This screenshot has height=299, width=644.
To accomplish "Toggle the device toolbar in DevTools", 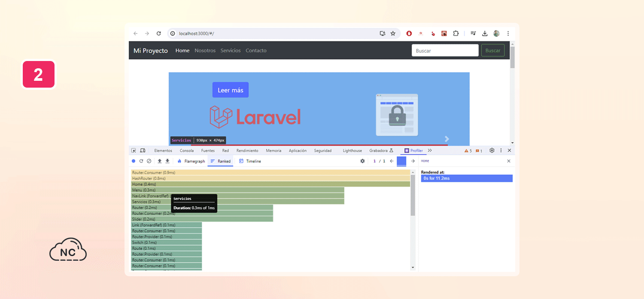I will pos(143,151).
